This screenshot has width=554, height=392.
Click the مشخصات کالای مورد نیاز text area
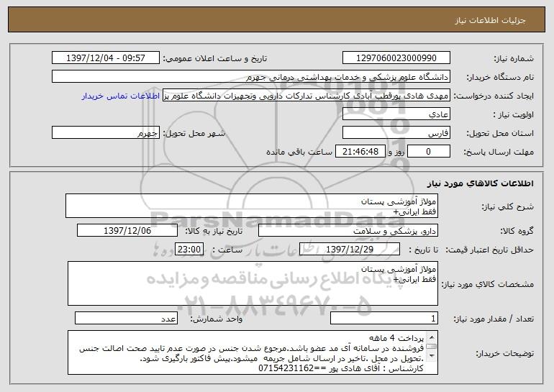(253, 283)
